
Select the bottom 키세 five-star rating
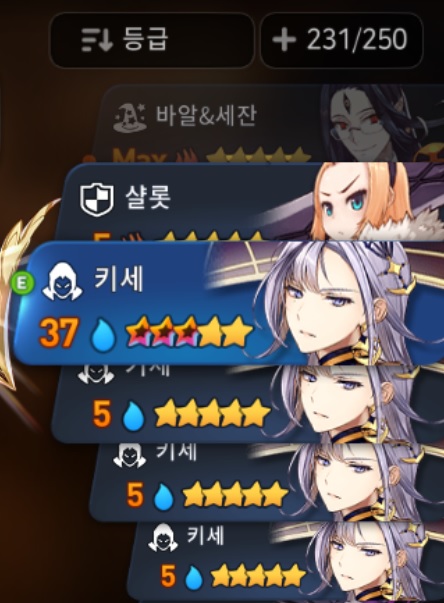point(258,577)
